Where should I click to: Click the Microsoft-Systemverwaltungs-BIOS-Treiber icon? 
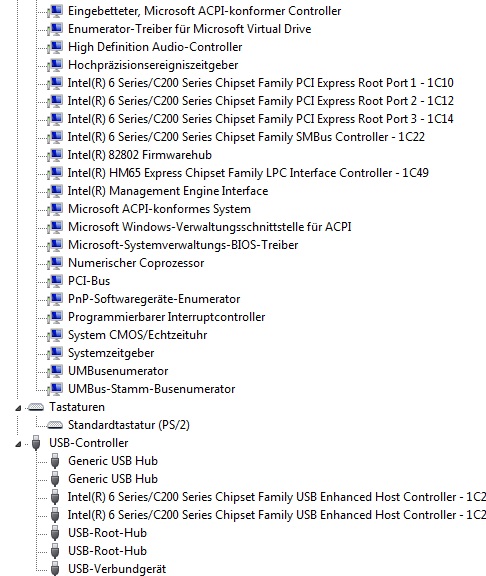click(x=55, y=245)
